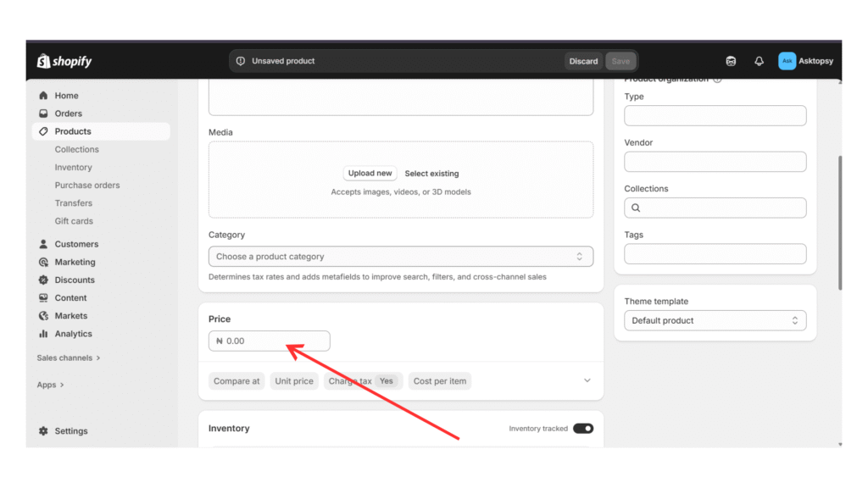Open the Inventory submenu item
The height and width of the screenshot is (488, 868).
pyautogui.click(x=73, y=168)
